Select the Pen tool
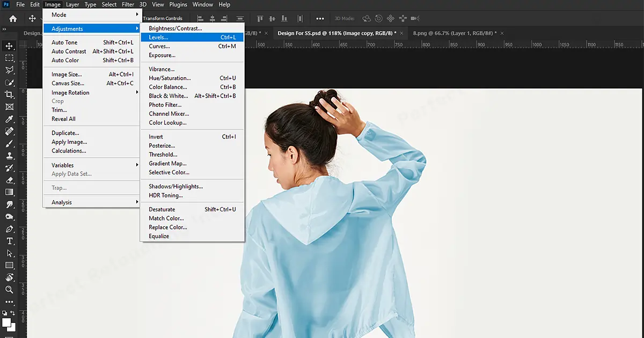This screenshot has width=644, height=338. (x=9, y=229)
